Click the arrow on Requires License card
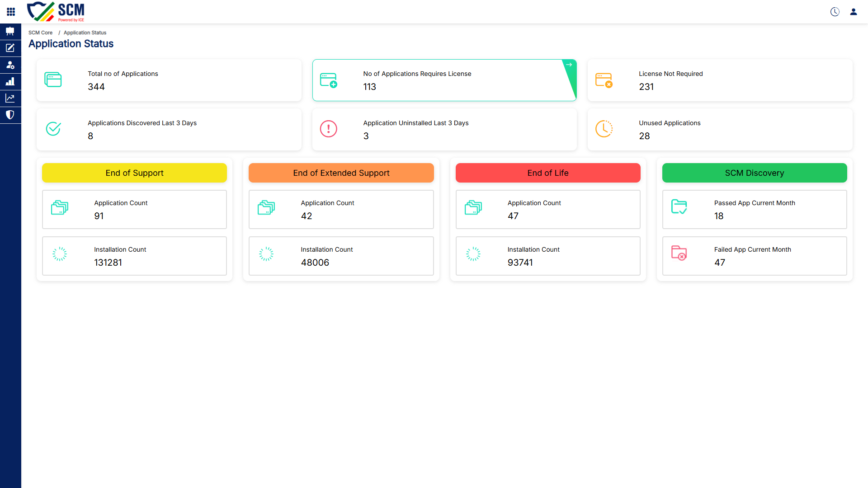This screenshot has height=488, width=868. tap(569, 65)
